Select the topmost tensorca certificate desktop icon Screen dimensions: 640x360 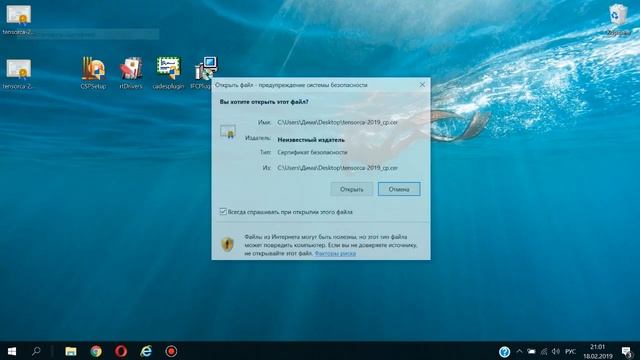(18, 19)
